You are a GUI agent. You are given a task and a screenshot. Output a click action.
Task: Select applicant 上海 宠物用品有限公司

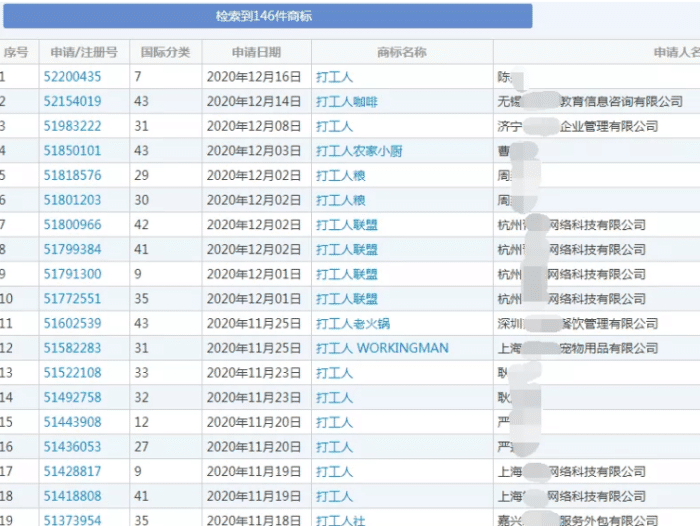pyautogui.click(x=578, y=348)
